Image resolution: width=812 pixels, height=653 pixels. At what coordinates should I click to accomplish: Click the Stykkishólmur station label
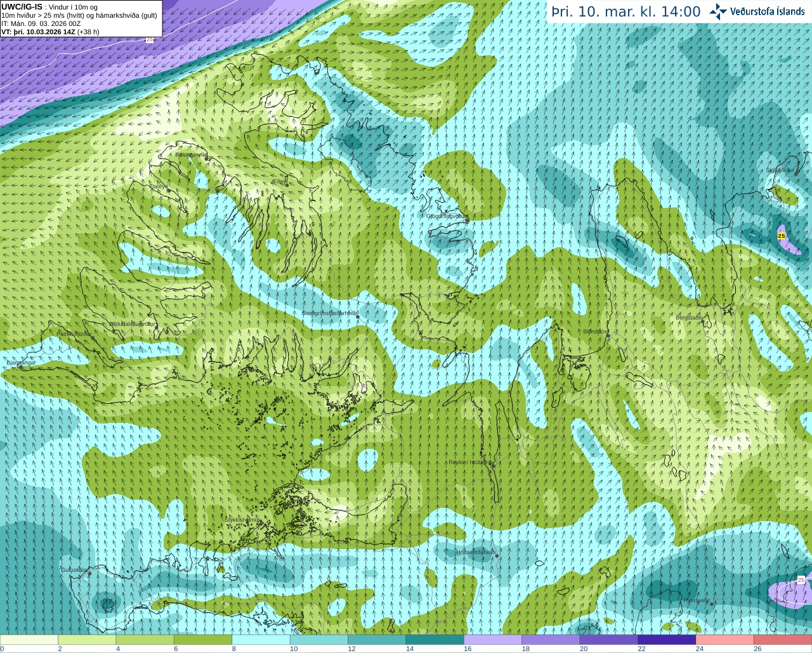click(242, 519)
